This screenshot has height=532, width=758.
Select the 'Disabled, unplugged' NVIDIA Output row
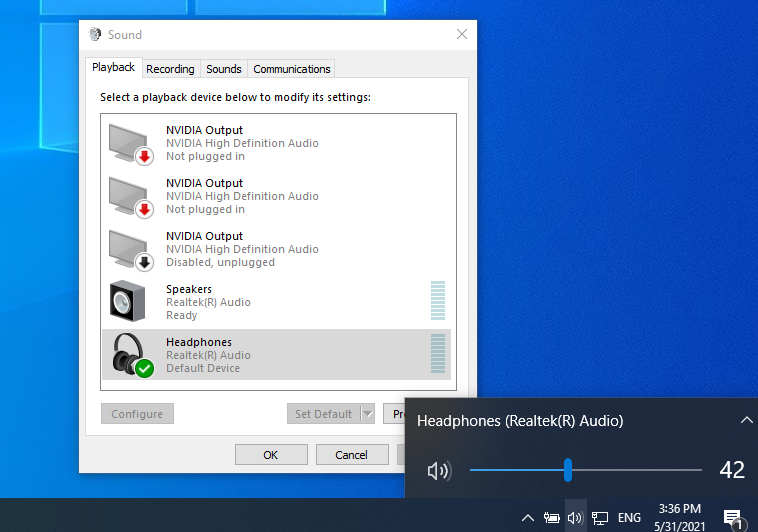(x=277, y=249)
